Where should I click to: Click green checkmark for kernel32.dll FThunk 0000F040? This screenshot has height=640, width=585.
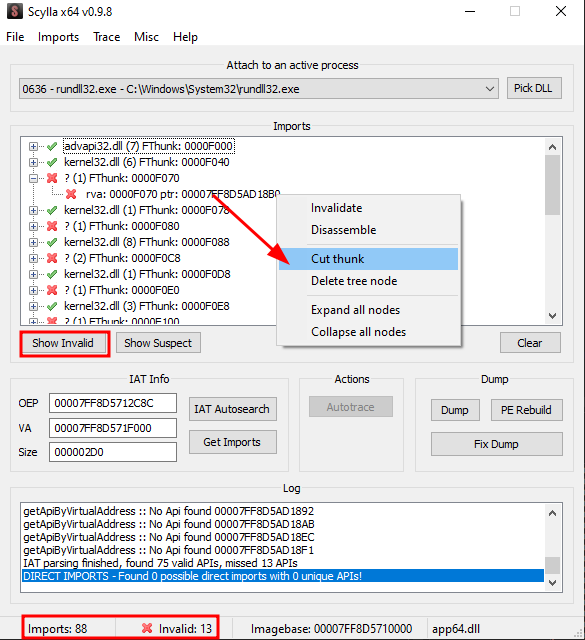[52, 162]
